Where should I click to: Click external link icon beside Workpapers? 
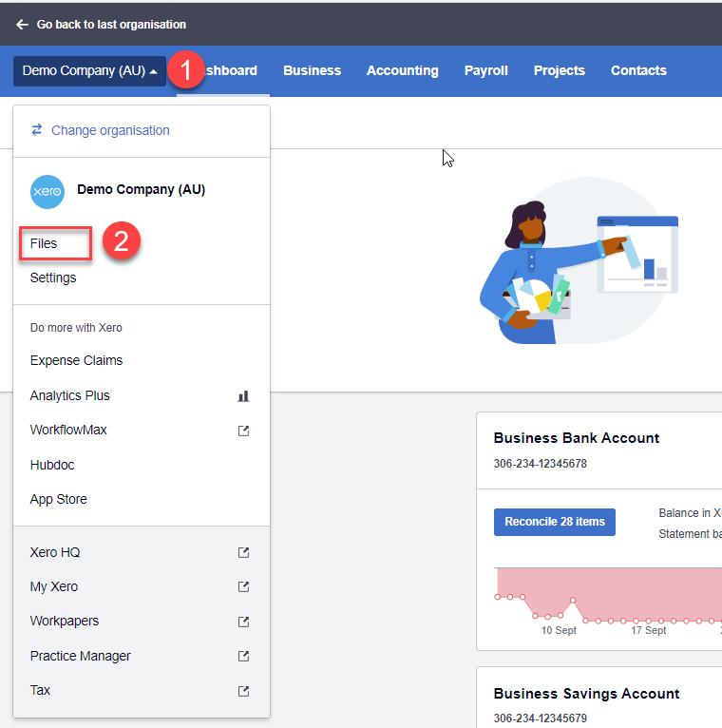pyautogui.click(x=243, y=622)
